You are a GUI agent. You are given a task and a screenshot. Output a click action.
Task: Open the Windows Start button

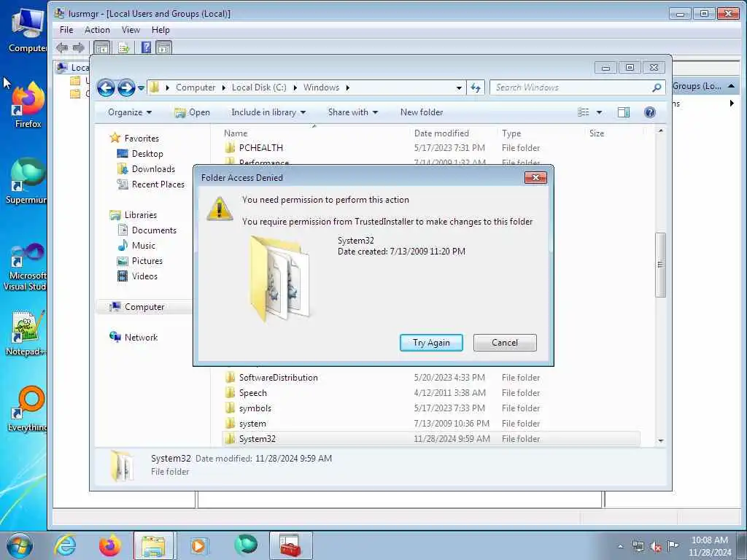(x=20, y=545)
